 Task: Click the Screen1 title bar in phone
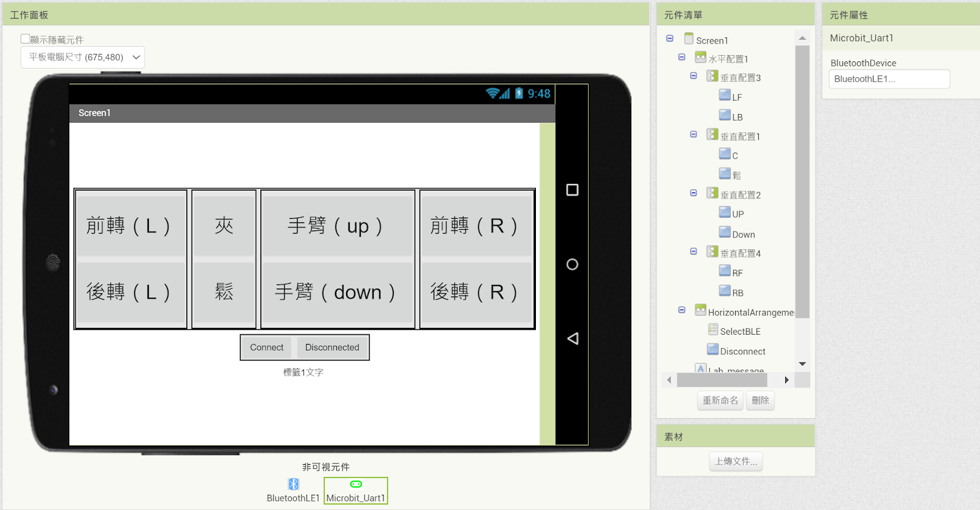pos(312,113)
